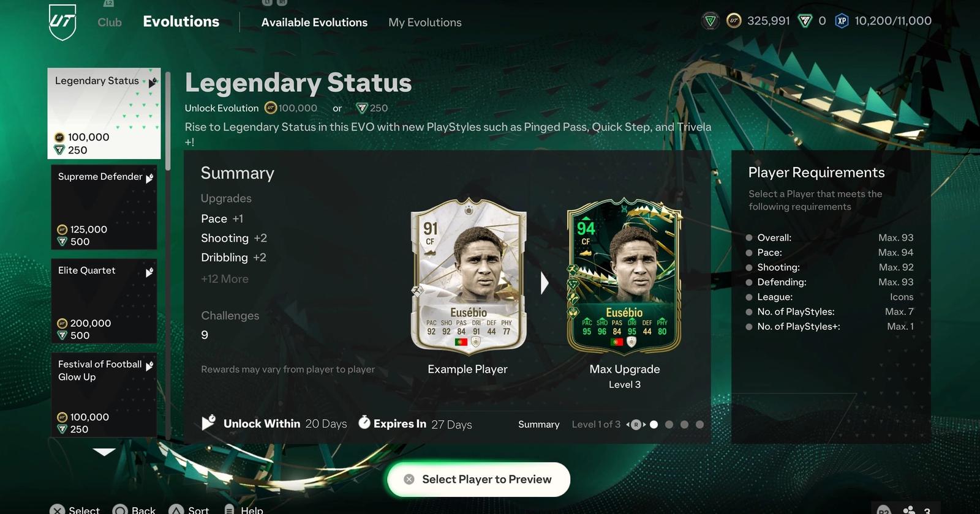This screenshot has width=980, height=514.
Task: Click the stopwatch icon beside Expires In
Action: click(364, 422)
